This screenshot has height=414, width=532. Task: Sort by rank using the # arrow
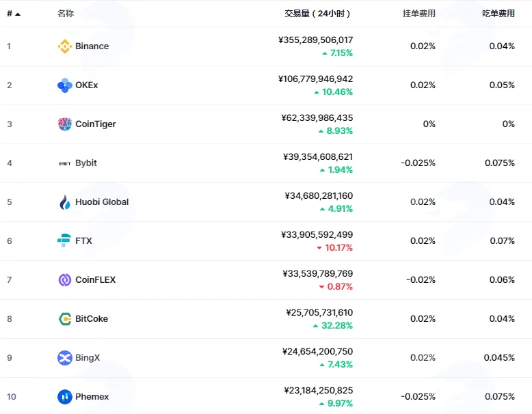click(x=14, y=14)
